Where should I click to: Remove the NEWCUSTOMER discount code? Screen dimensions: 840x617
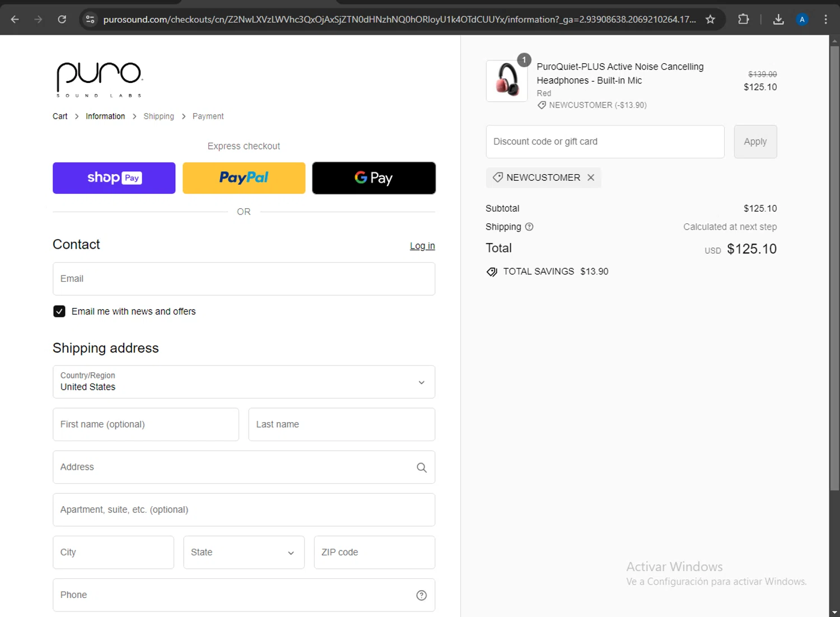click(x=591, y=177)
